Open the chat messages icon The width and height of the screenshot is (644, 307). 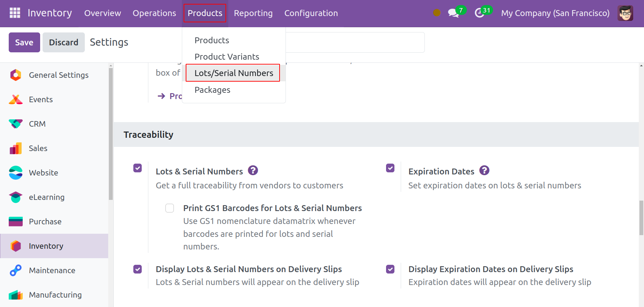click(453, 13)
